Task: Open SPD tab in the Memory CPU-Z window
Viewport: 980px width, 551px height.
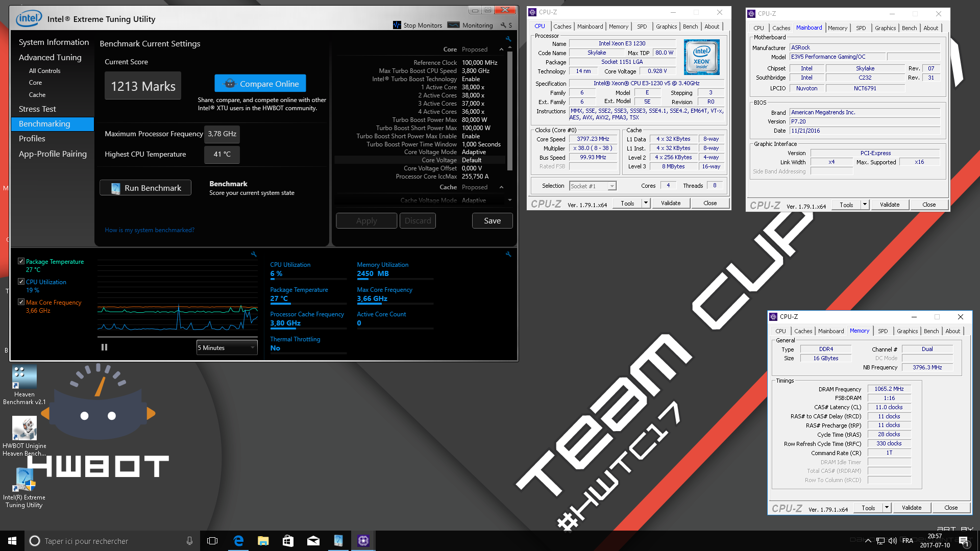Action: click(883, 331)
